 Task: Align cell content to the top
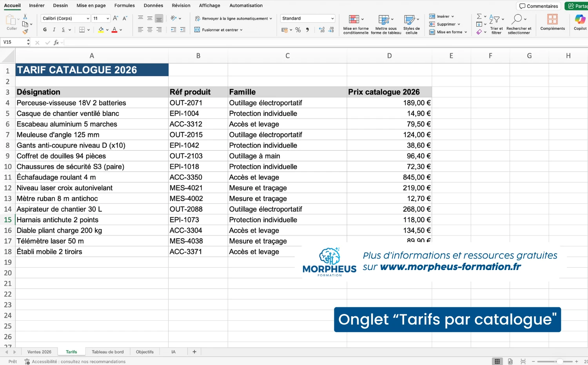[x=141, y=18]
